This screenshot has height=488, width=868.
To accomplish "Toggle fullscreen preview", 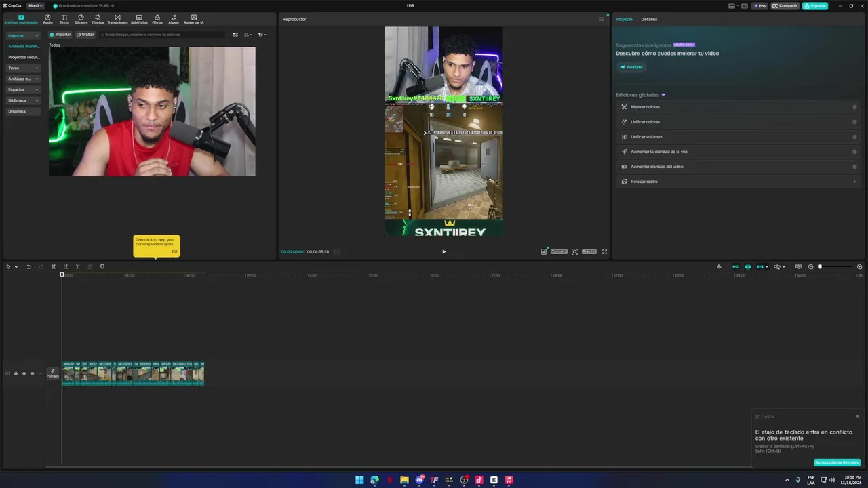I will 604,251.
